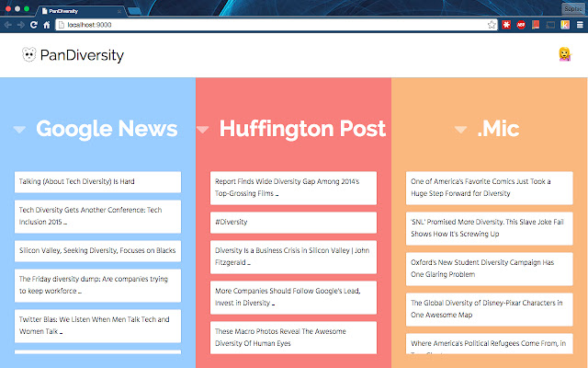Open 'Talking (About Tech Diversity) Is Hard'

pyautogui.click(x=98, y=182)
